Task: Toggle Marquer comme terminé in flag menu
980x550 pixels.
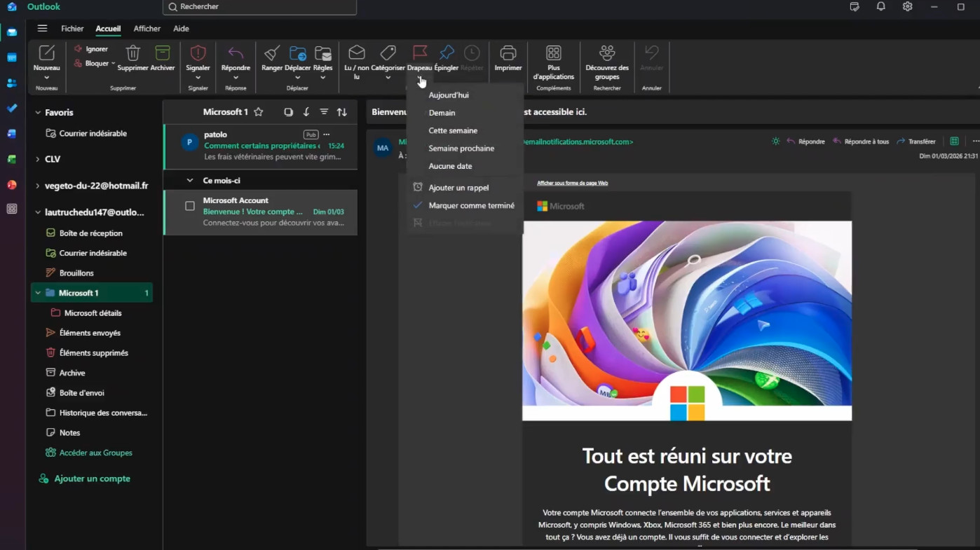Action: 465,205
